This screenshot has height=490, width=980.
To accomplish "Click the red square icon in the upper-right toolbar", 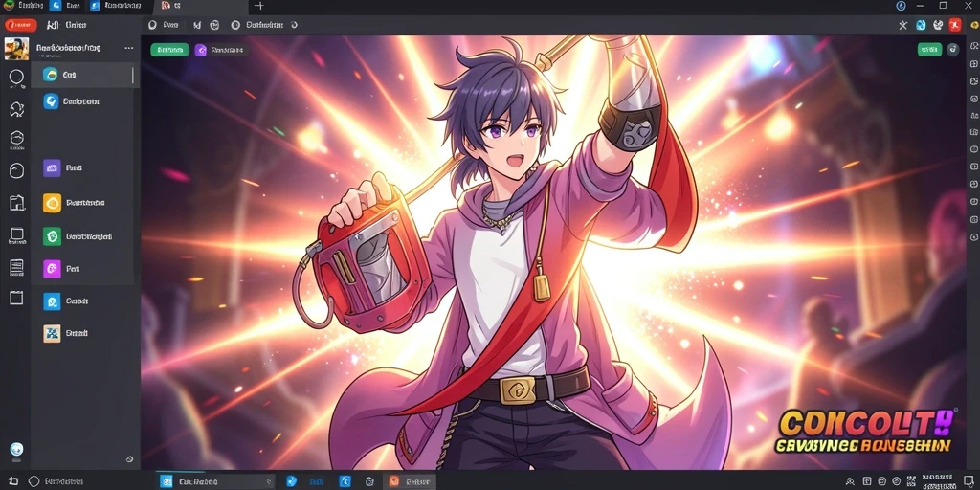I will pyautogui.click(x=955, y=25).
